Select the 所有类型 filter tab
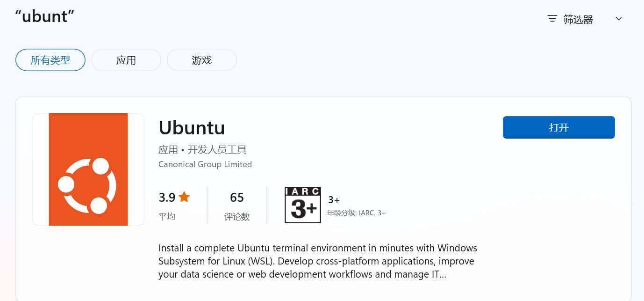The height and width of the screenshot is (301, 644). tap(50, 60)
